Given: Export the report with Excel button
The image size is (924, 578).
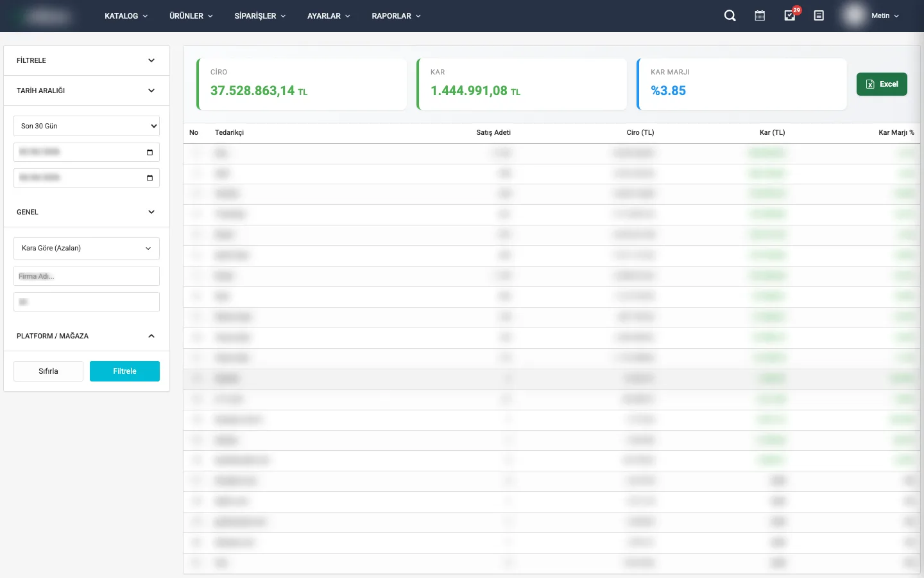Looking at the screenshot, I should click(882, 84).
